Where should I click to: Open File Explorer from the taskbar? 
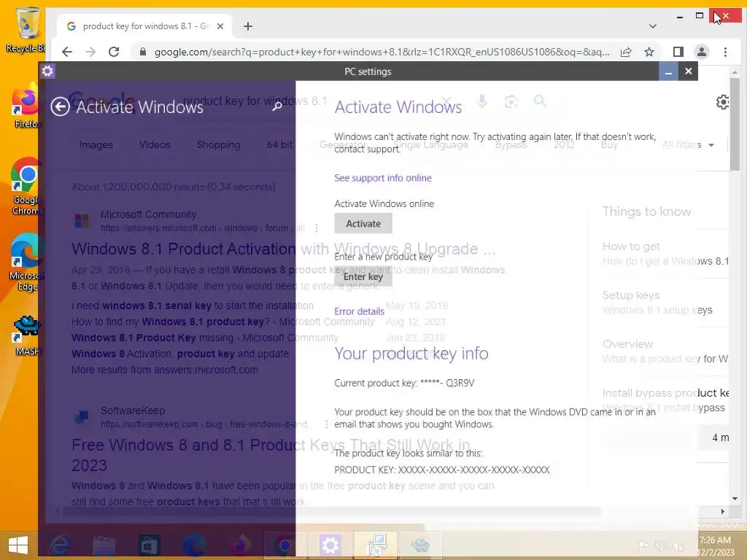pos(104,545)
